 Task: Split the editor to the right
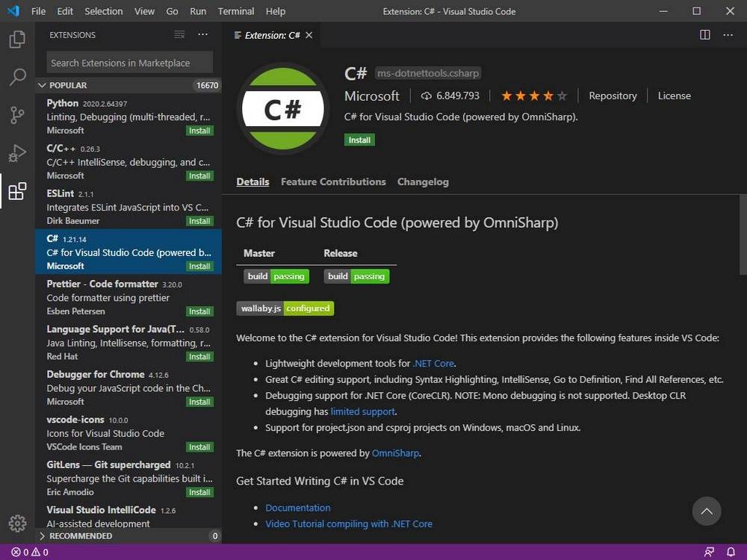[704, 35]
